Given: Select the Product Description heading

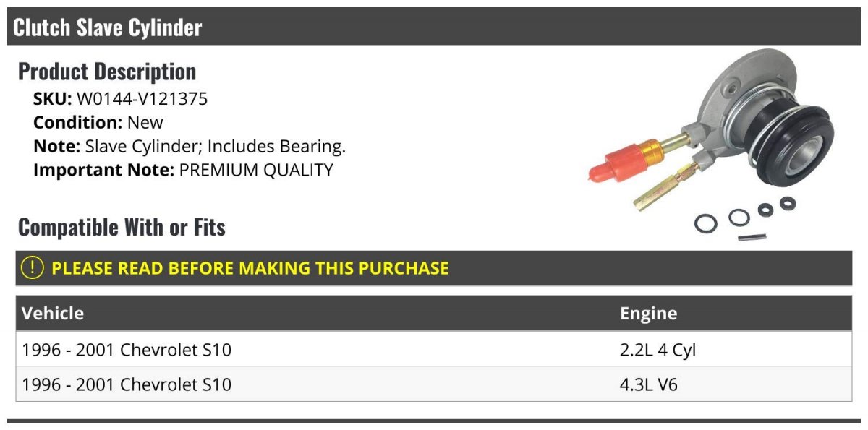Looking at the screenshot, I should click(x=107, y=72).
